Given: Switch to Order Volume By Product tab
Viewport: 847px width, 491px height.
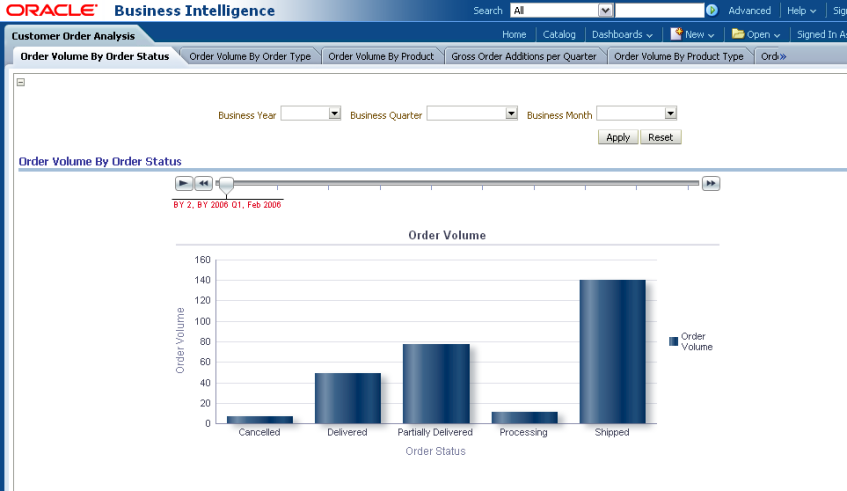Looking at the screenshot, I should click(x=381, y=56).
